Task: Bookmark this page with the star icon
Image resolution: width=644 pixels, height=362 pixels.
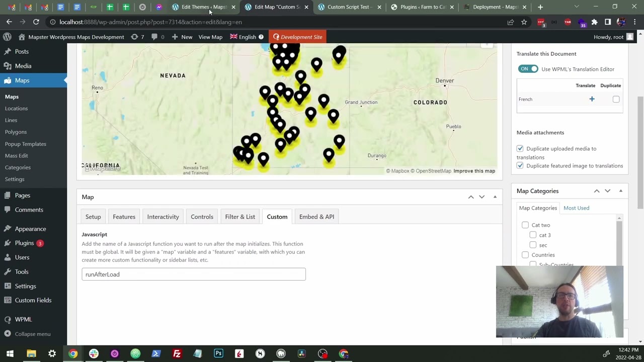Action: click(524, 22)
